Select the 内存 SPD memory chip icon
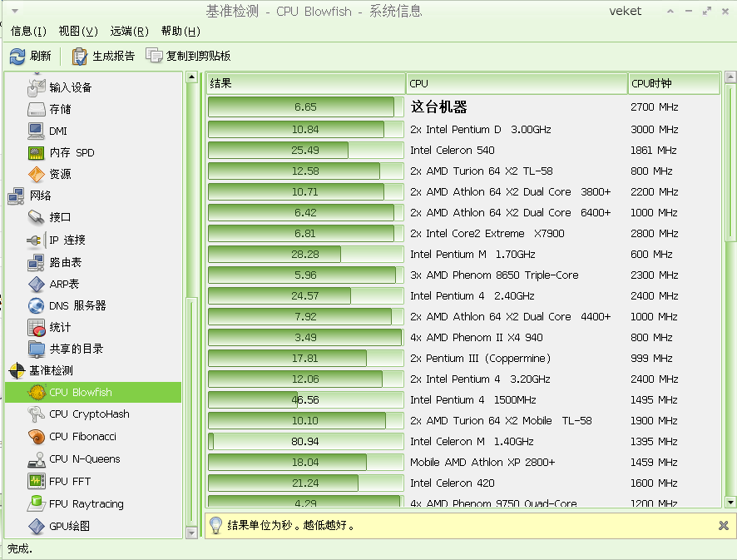737x560 pixels. [37, 152]
